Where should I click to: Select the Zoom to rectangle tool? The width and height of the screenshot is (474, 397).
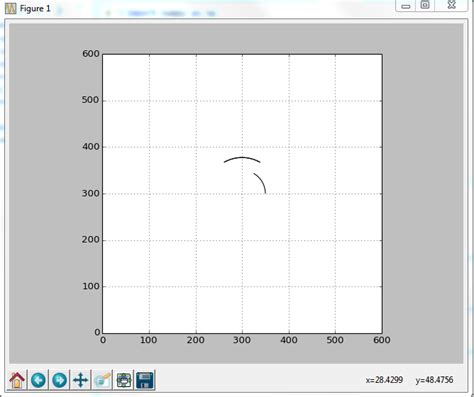click(102, 380)
